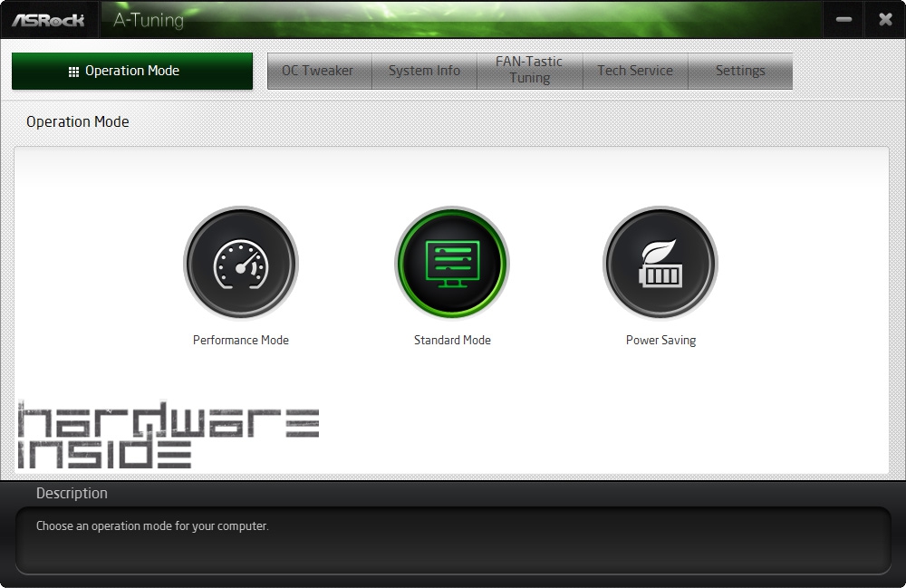Select the Performance Mode speedometer icon
Image resolution: width=906 pixels, height=588 pixels.
[x=241, y=264]
